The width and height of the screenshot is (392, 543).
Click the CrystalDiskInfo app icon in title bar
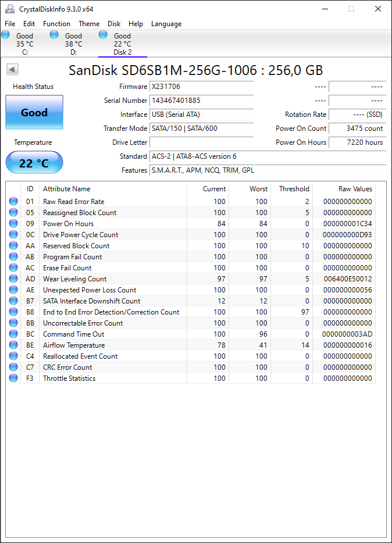coord(10,9)
